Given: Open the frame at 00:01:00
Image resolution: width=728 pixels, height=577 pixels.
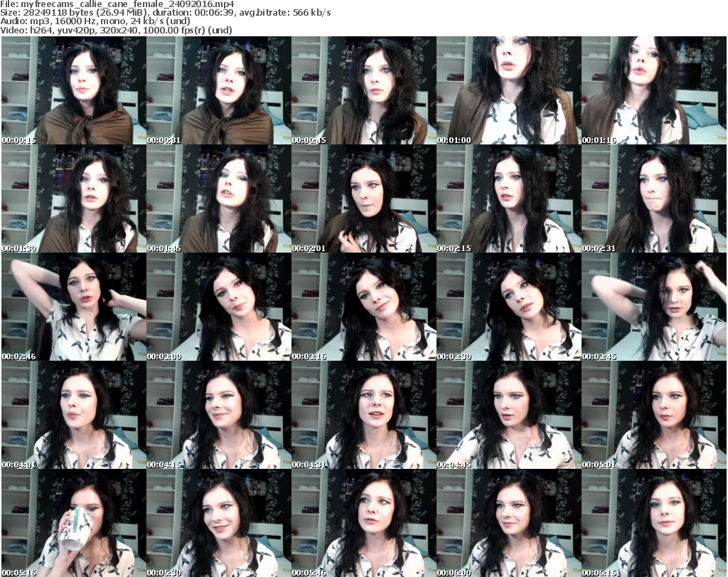Looking at the screenshot, I should 508,90.
